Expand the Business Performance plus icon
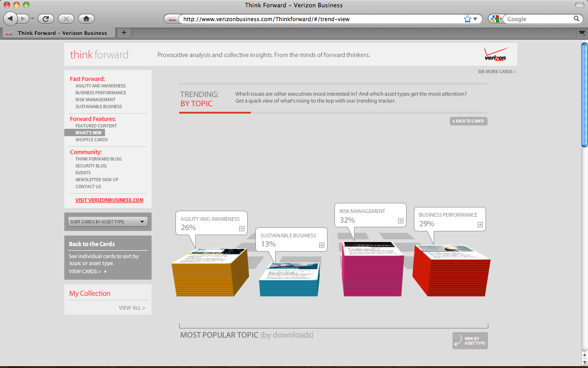Screen dimensions: 588x368 pyautogui.click(x=480, y=224)
